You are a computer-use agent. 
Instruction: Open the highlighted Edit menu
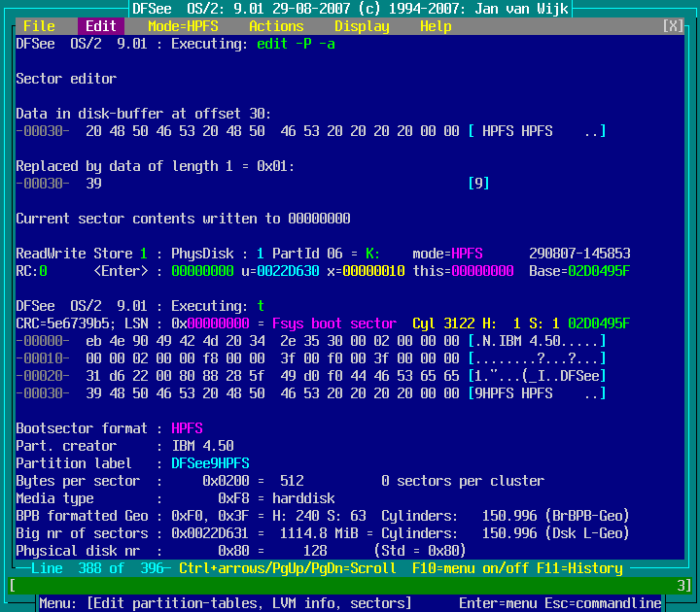pos(100,26)
